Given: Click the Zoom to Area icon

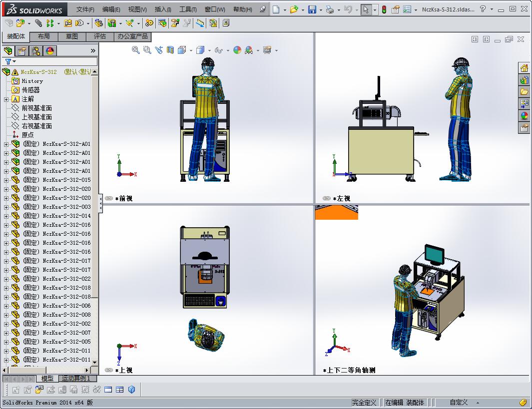Looking at the screenshot, I should (147, 50).
